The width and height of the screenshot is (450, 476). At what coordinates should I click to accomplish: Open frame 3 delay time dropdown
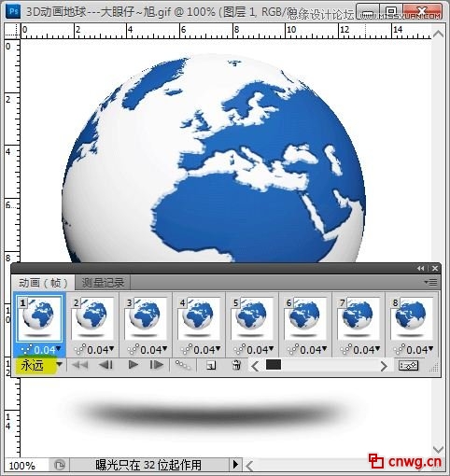[x=164, y=349]
